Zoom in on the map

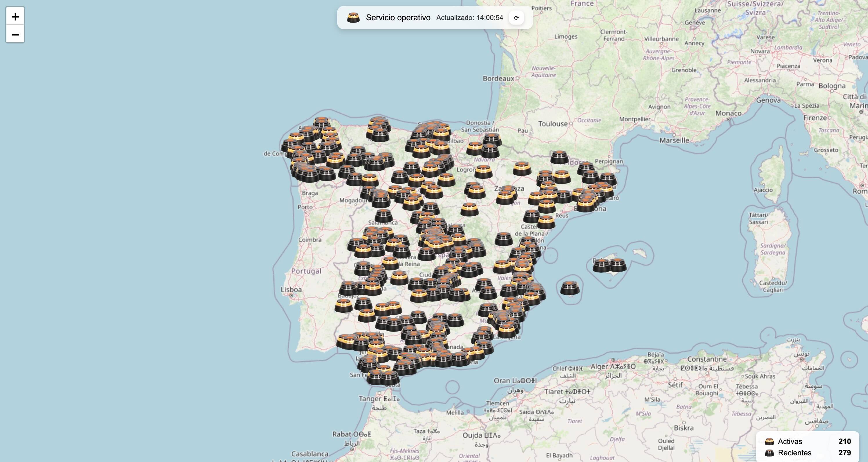tap(15, 17)
